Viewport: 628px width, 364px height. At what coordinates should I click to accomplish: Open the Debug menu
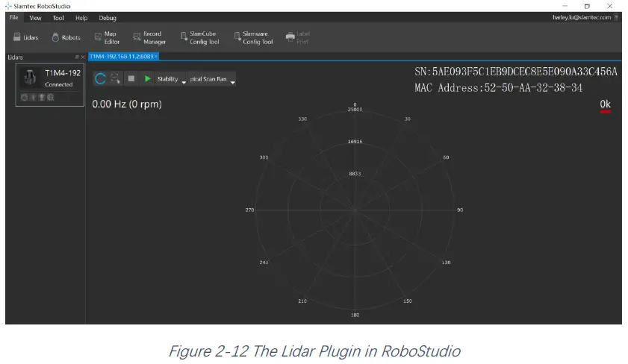[108, 18]
